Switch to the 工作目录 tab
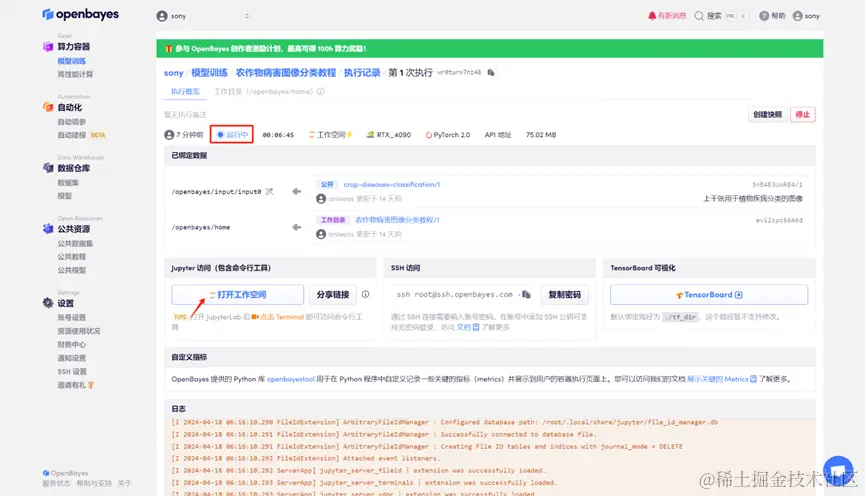The height and width of the screenshot is (496, 865). [263, 92]
